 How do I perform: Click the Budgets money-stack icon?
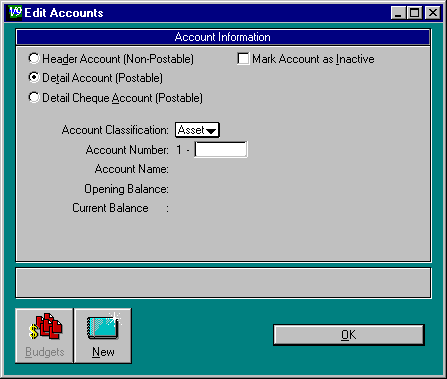[x=45, y=326]
